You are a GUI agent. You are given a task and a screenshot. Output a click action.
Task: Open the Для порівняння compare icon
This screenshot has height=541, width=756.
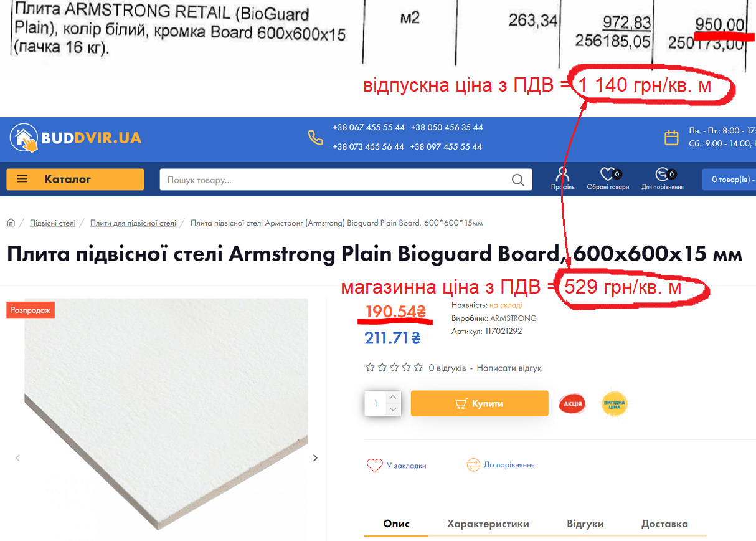[662, 174]
